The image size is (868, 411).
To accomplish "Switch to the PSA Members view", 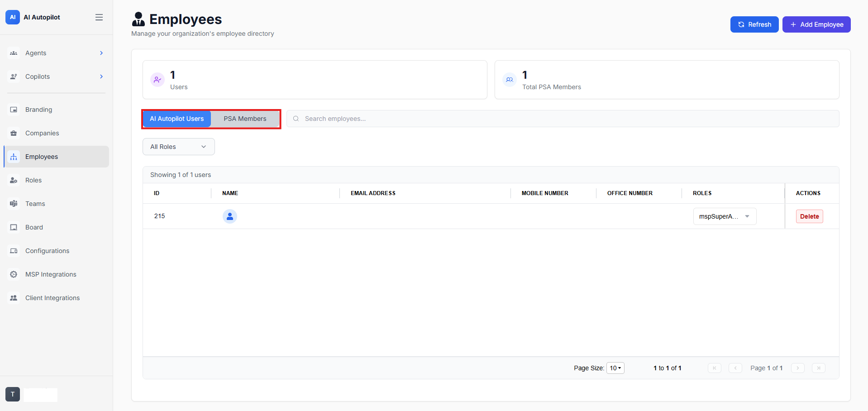I will pos(245,119).
